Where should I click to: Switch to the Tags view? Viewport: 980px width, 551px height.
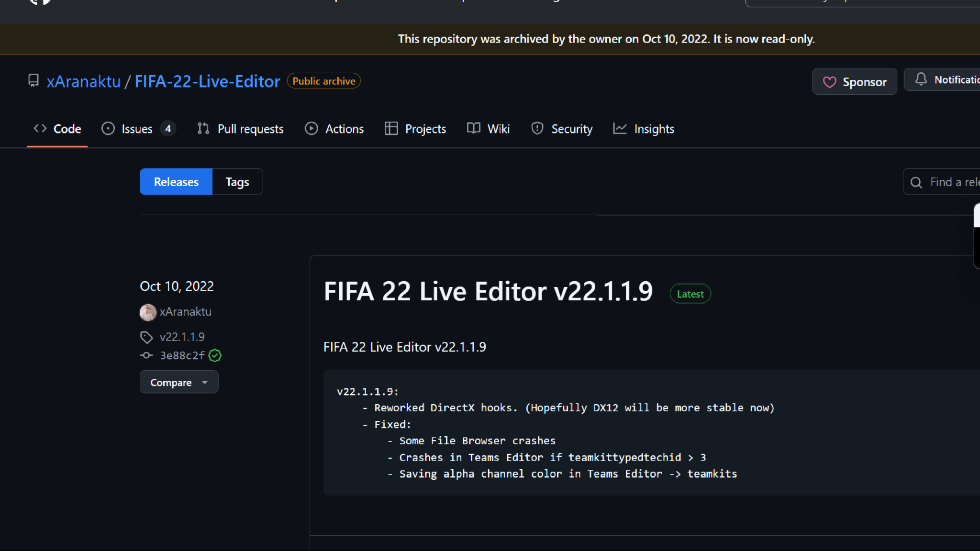tap(237, 182)
